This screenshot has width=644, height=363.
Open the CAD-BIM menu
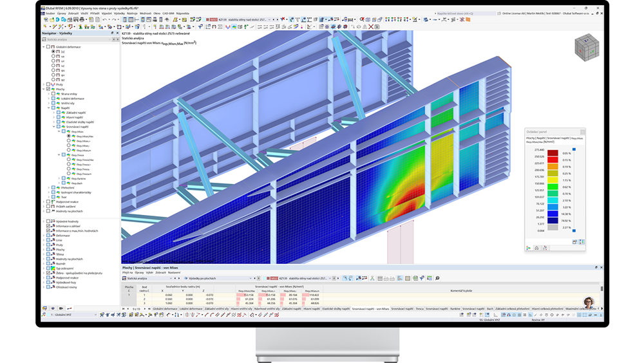pos(168,13)
